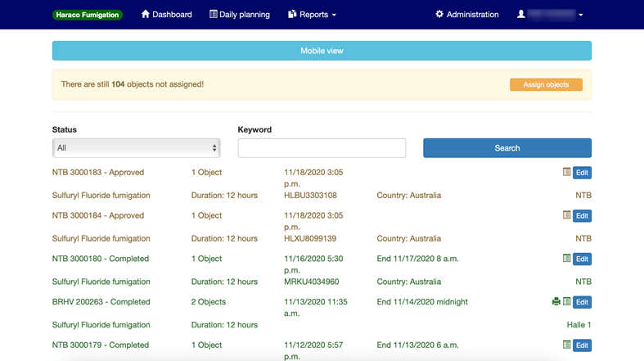Click the details list icon for NTB 3000184
Image resolution: width=644 pixels, height=361 pixels.
[566, 215]
